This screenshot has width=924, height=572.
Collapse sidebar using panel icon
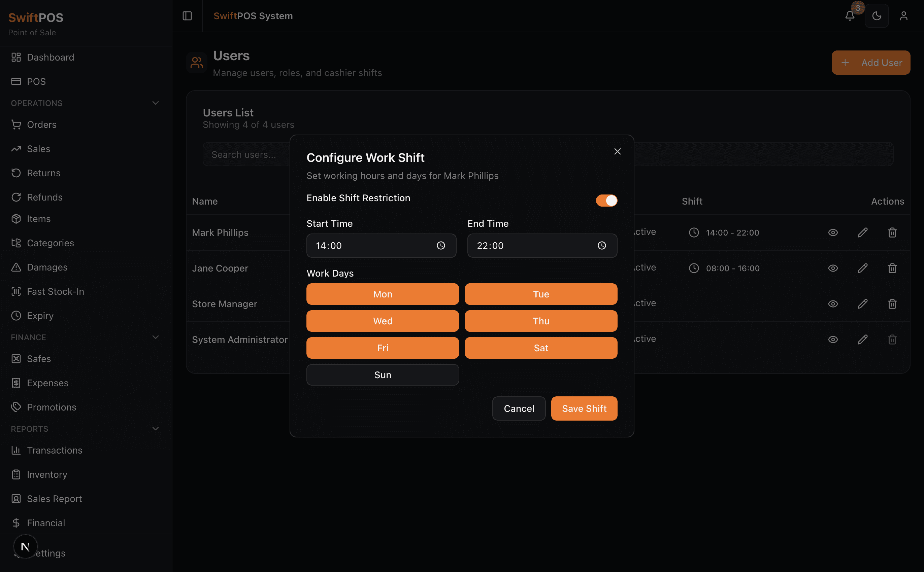coord(187,16)
